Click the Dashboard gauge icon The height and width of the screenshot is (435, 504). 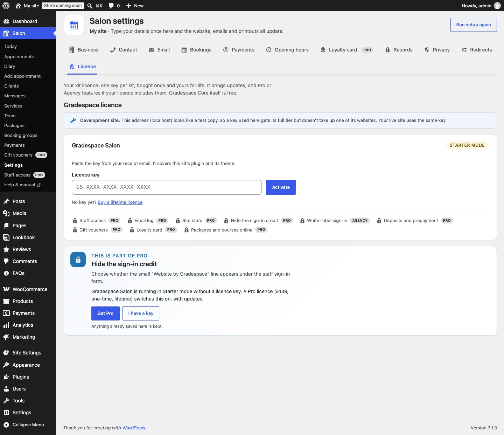6,21
